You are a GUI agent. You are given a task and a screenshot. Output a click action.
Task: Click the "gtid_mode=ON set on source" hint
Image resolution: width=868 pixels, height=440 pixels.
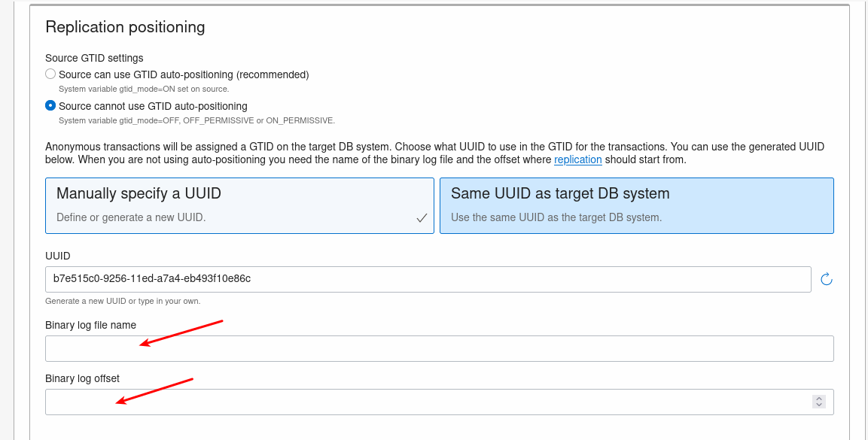click(x=144, y=89)
